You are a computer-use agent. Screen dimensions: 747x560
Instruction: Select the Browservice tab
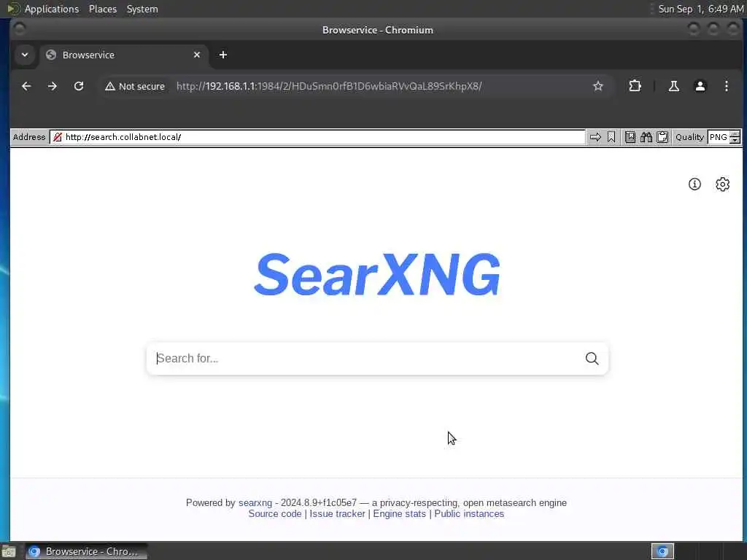coord(124,55)
